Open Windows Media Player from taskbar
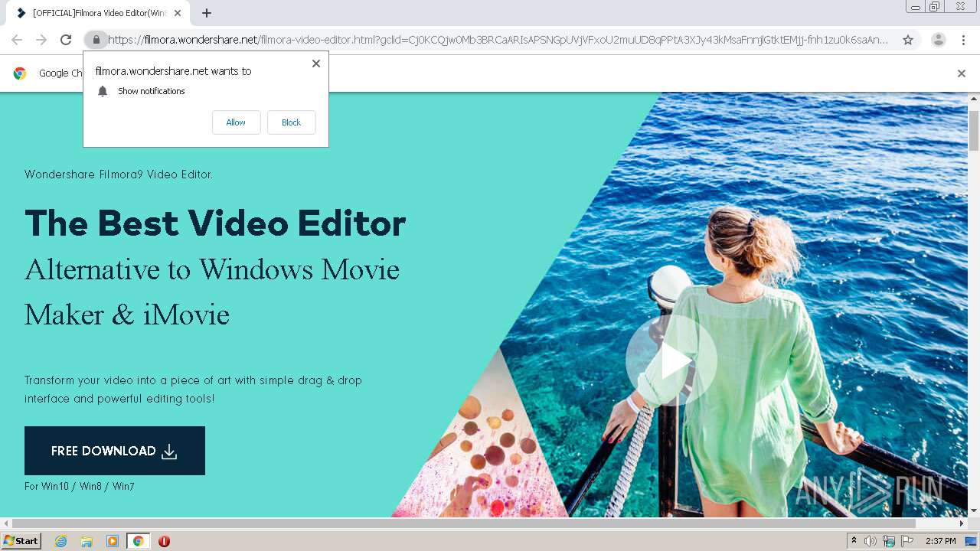 point(113,541)
